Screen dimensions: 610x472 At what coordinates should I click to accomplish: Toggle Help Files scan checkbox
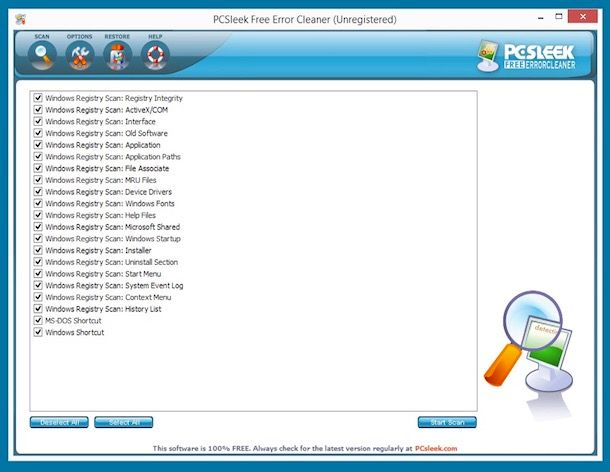click(x=38, y=215)
